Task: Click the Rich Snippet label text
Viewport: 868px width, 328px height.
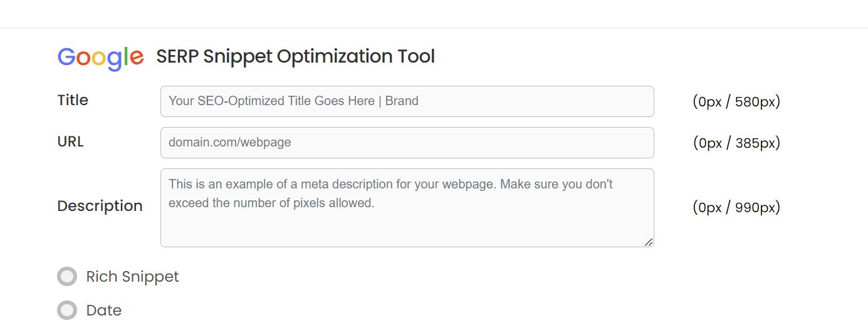Action: (x=132, y=277)
